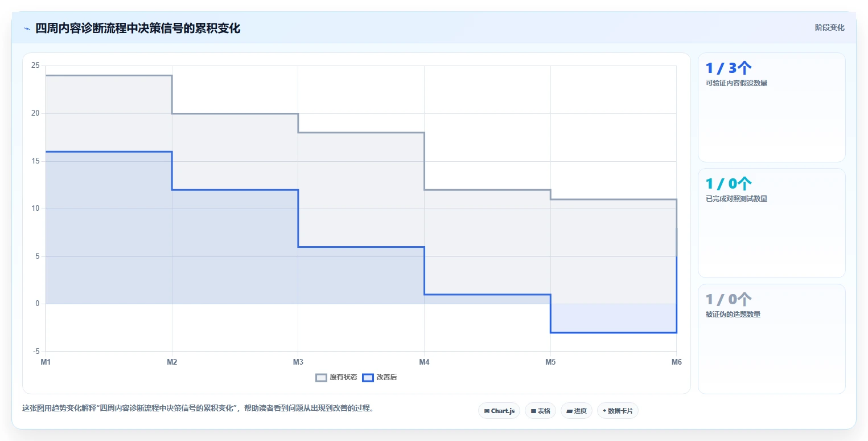
Task: Click the M6 axis label
Action: (x=676, y=362)
